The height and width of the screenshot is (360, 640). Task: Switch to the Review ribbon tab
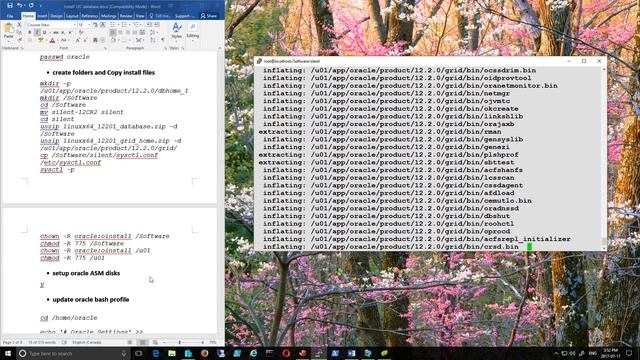tap(126, 16)
